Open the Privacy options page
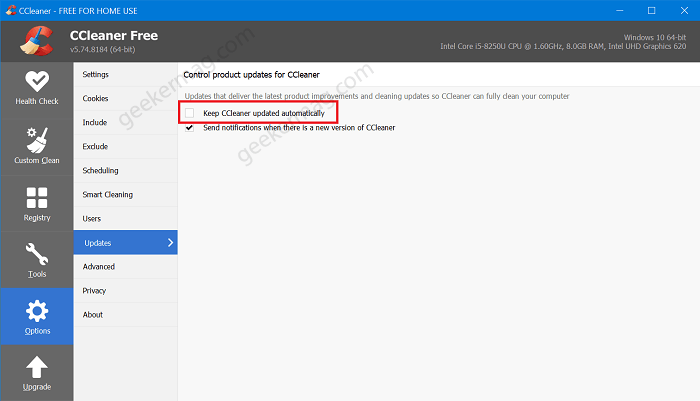700x401 pixels. (125, 291)
